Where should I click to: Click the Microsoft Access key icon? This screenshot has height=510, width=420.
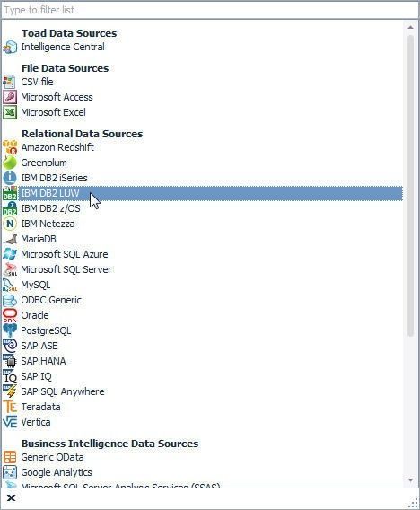(10, 97)
